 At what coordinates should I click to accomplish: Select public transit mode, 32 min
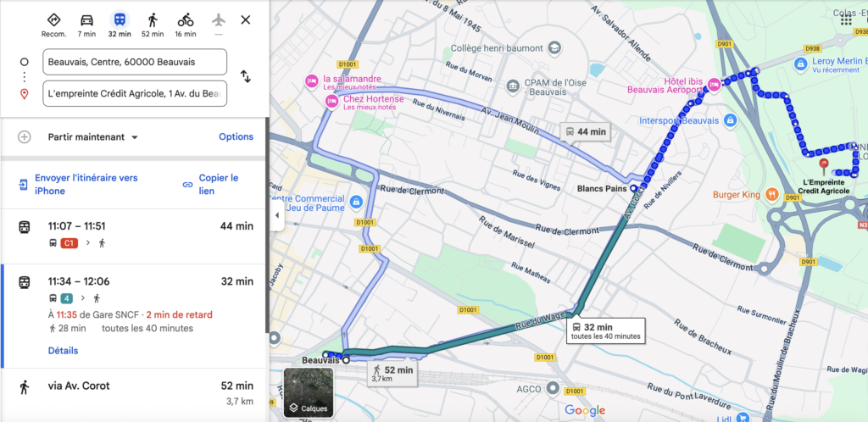tap(120, 20)
